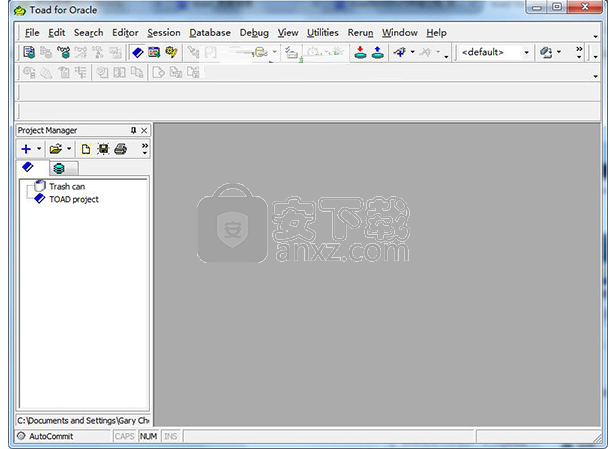Image resolution: width=610 pixels, height=449 pixels.
Task: Open the SQL Editor toolbar icon
Action: pos(29,52)
